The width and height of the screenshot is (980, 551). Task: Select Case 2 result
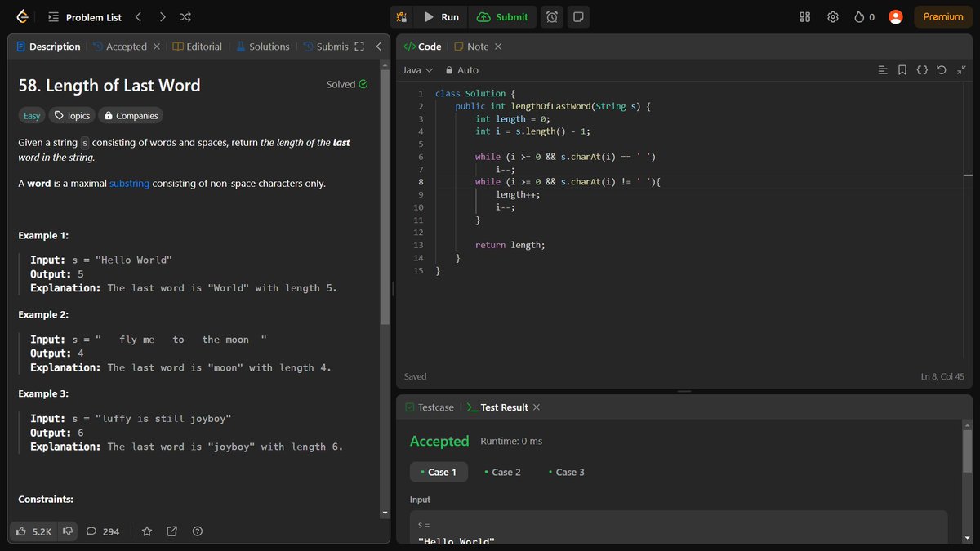point(502,472)
